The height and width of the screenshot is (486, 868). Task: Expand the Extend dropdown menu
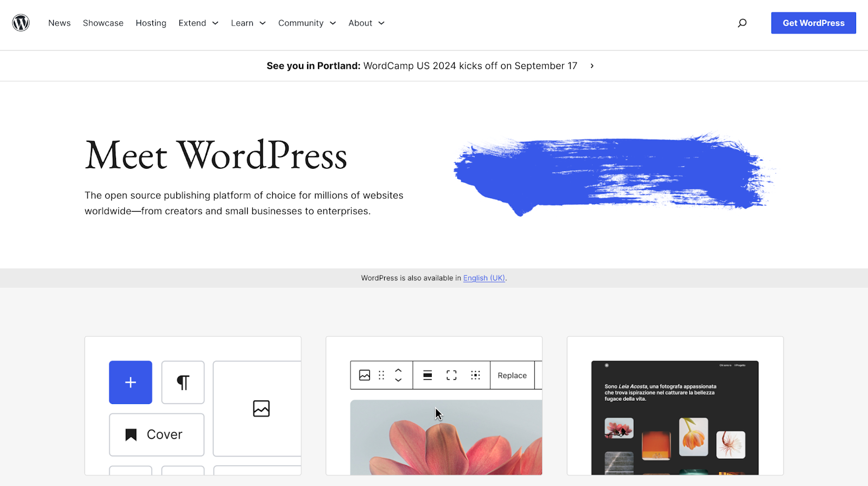point(199,23)
